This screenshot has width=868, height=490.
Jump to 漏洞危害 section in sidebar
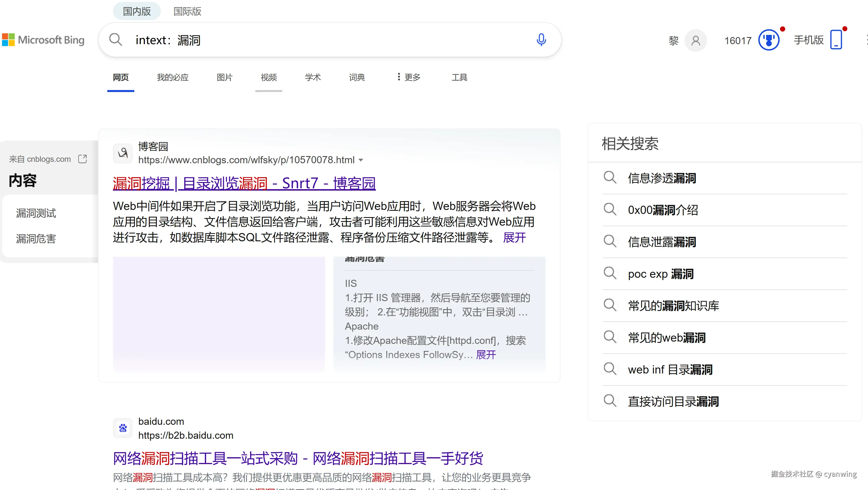36,239
